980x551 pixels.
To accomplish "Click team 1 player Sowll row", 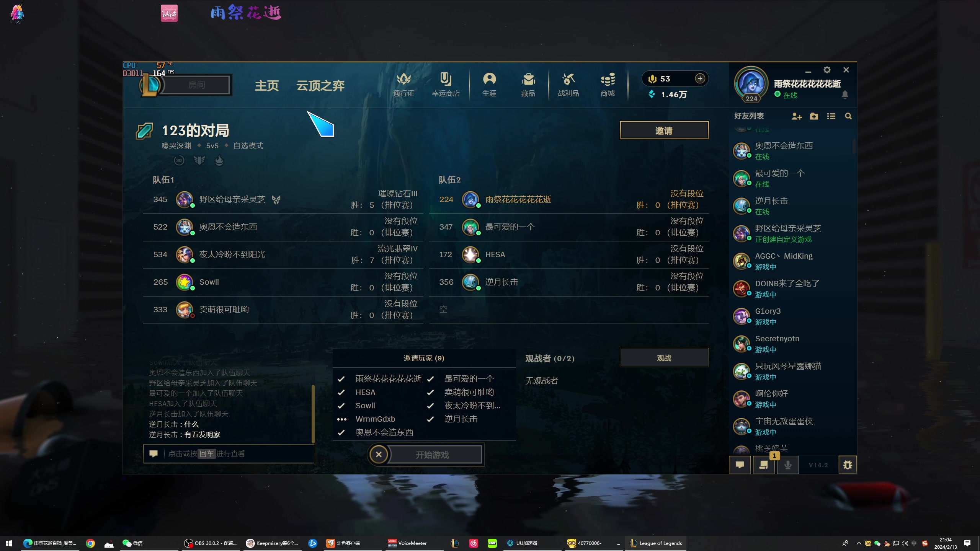I will click(283, 282).
